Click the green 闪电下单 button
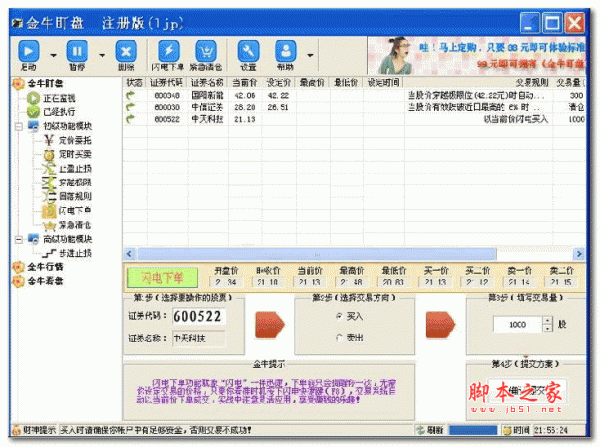The image size is (600, 447). pos(162,278)
